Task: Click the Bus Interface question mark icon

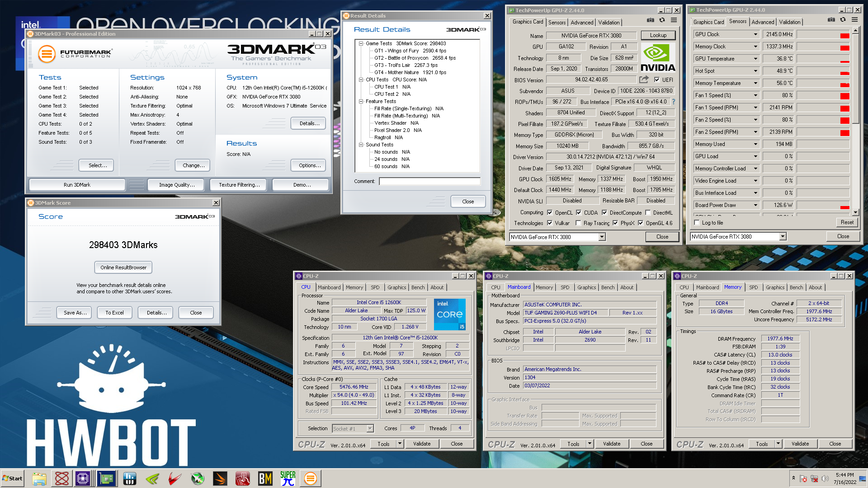Action: [x=673, y=102]
